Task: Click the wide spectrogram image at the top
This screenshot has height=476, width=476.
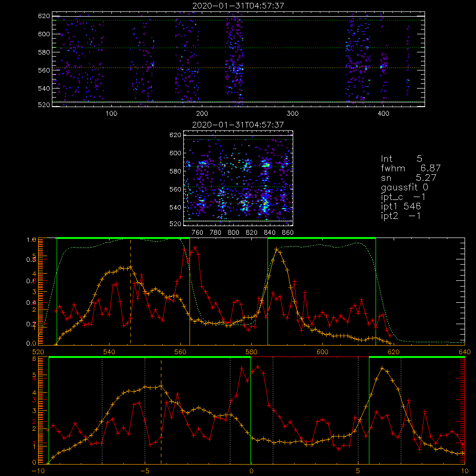Action: (x=238, y=59)
